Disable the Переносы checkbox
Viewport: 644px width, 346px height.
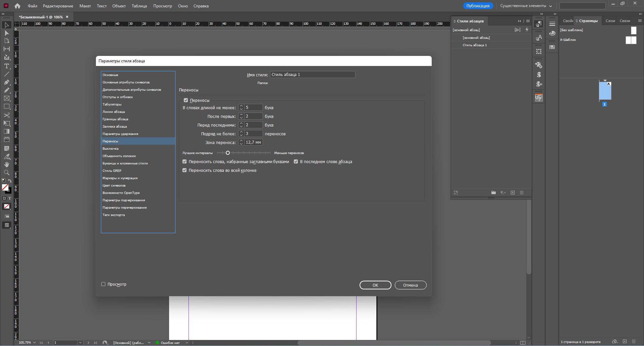[186, 100]
